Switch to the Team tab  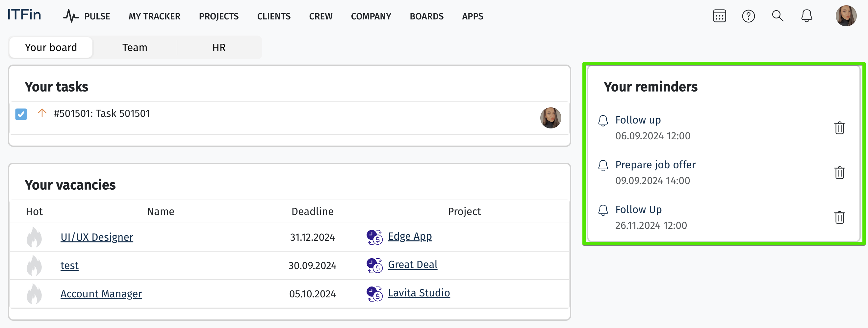coord(135,47)
